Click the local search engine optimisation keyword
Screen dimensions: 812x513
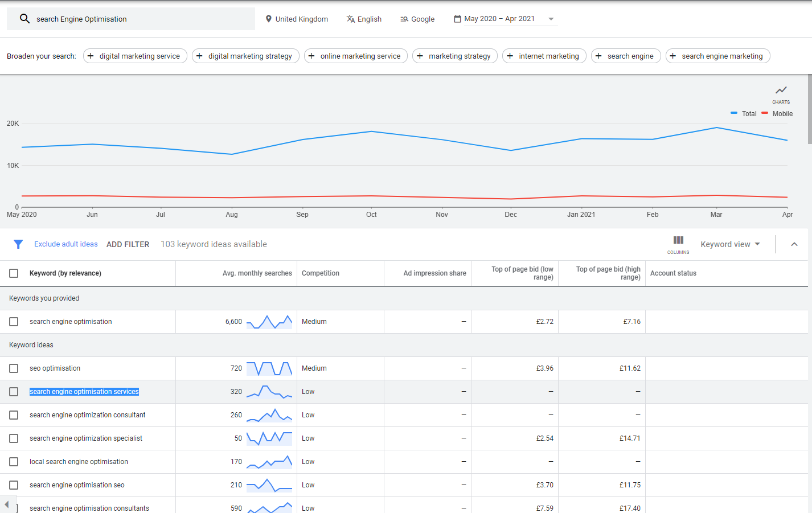[79, 462]
